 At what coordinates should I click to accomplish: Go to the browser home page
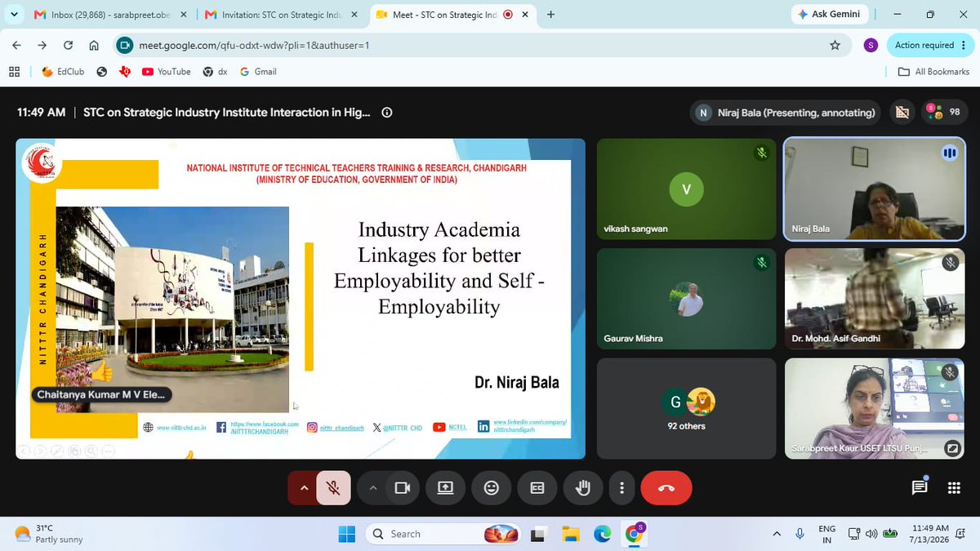coord(94,45)
